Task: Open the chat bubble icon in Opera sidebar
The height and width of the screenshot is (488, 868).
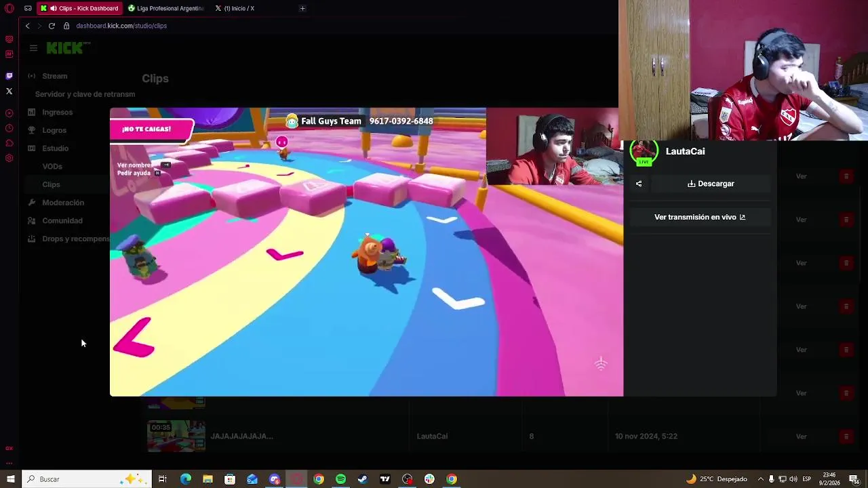Action: click(x=9, y=143)
